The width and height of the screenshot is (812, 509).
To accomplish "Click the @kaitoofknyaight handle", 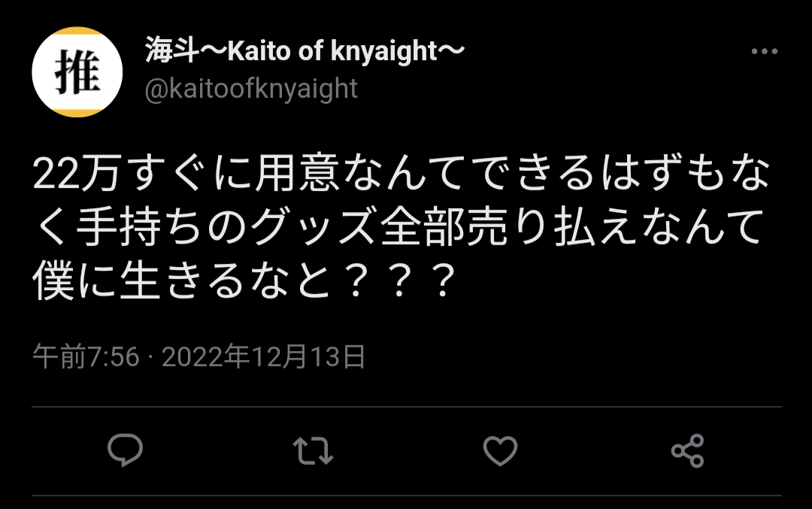I will [251, 89].
